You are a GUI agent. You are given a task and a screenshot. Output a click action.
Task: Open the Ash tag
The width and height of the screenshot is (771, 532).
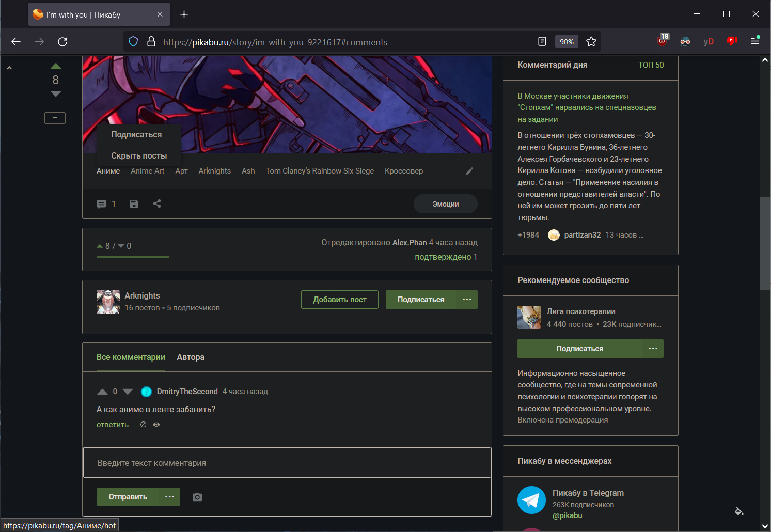coord(248,171)
